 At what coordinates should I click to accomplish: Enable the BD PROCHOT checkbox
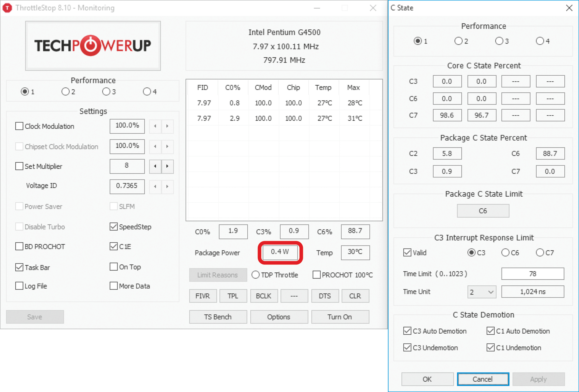point(19,246)
